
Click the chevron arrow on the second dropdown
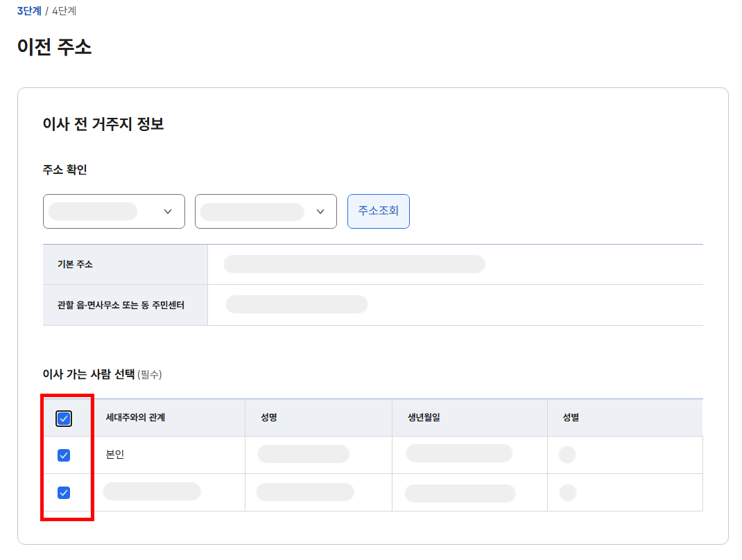tap(320, 211)
